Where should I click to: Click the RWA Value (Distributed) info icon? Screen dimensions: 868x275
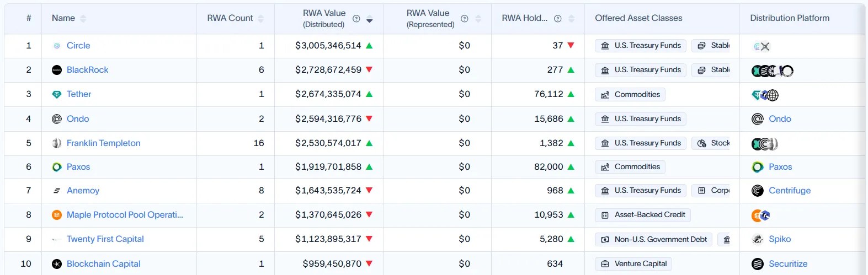(356, 19)
